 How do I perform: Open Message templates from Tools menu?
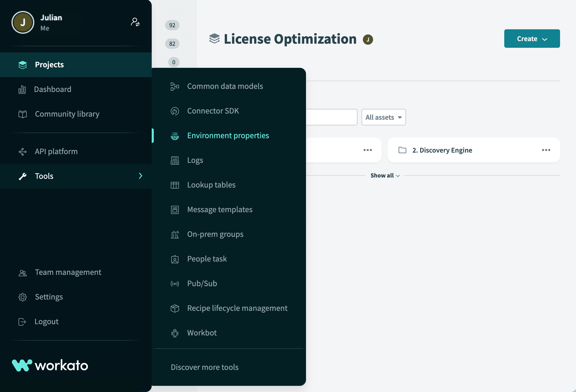(220, 210)
